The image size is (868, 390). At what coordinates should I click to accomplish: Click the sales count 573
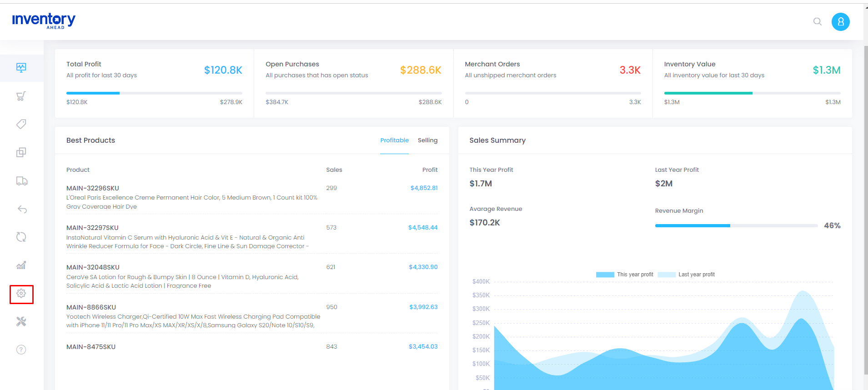click(331, 228)
